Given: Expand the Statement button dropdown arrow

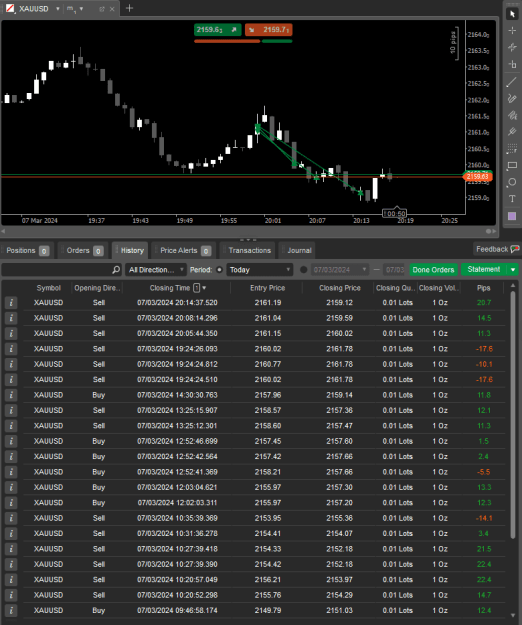Looking at the screenshot, I should [513, 270].
